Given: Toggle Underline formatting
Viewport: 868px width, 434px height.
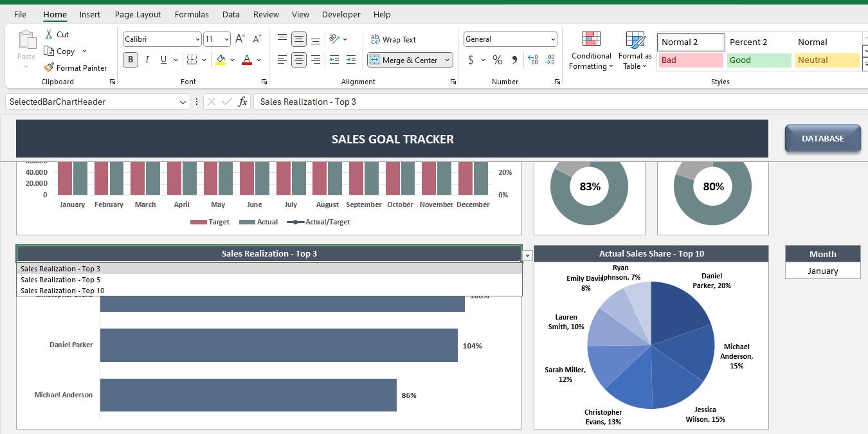Looking at the screenshot, I should 163,59.
